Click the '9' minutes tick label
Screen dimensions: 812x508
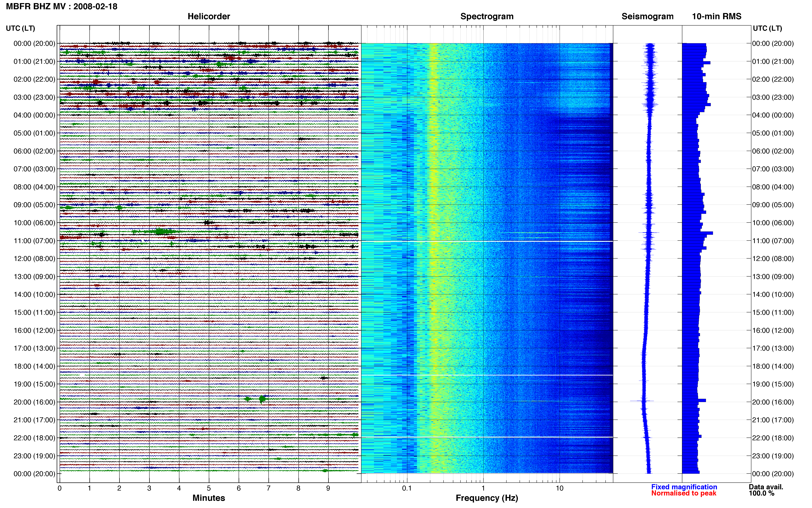328,488
